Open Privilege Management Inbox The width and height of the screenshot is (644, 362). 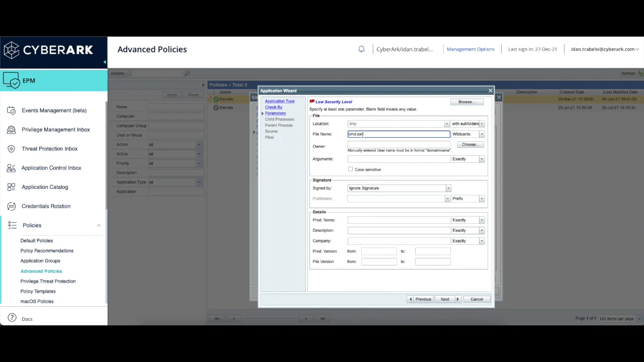tap(56, 130)
